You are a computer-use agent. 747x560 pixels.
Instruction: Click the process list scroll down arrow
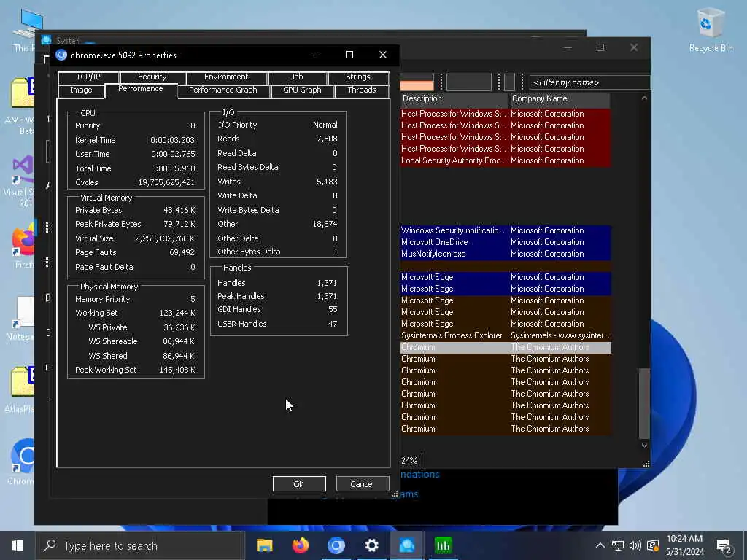(x=644, y=446)
